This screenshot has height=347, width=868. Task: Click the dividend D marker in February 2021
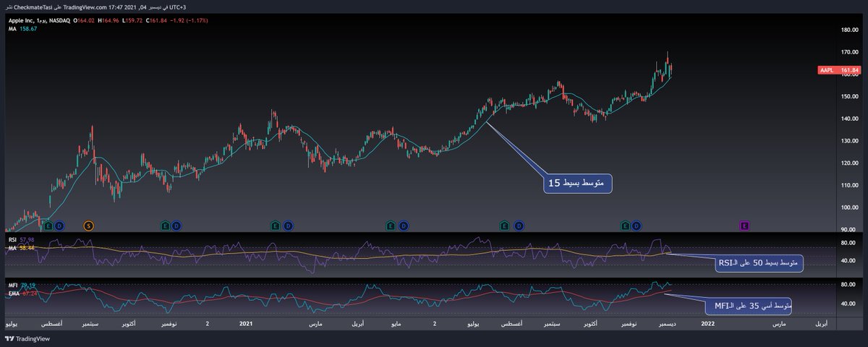[288, 226]
